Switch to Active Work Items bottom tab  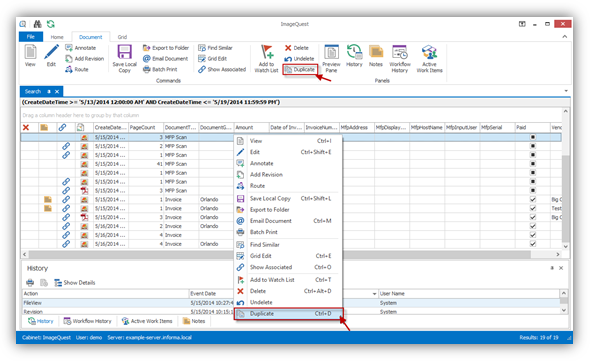point(147,321)
